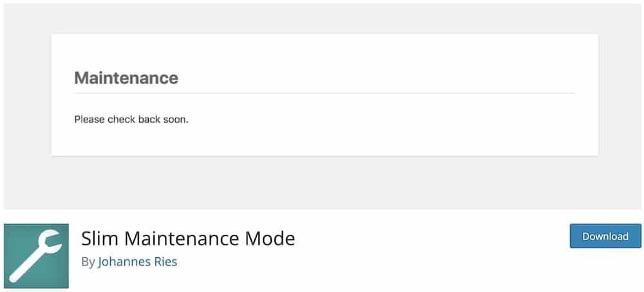Image resolution: width=644 pixels, height=292 pixels.
Task: Open the gray plugin banner image
Action: 322,107
